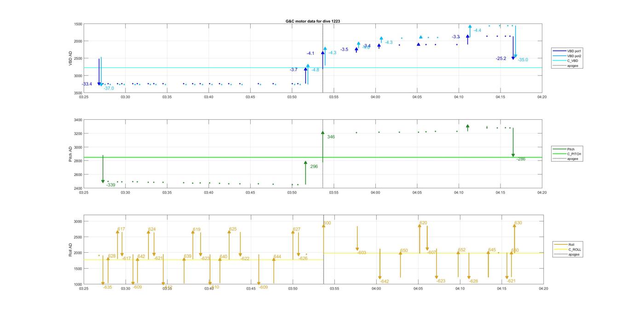The width and height of the screenshot is (644, 319).
Task: Click the '-286' pitch data label
Action: point(521,159)
